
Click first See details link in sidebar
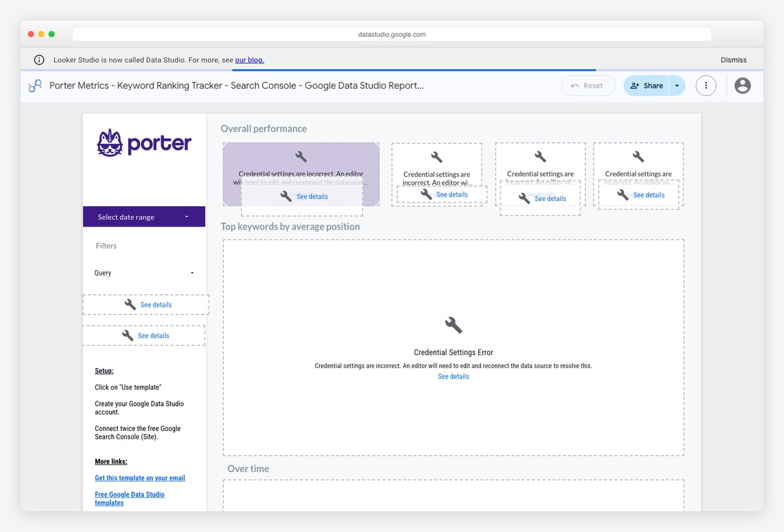pos(156,305)
